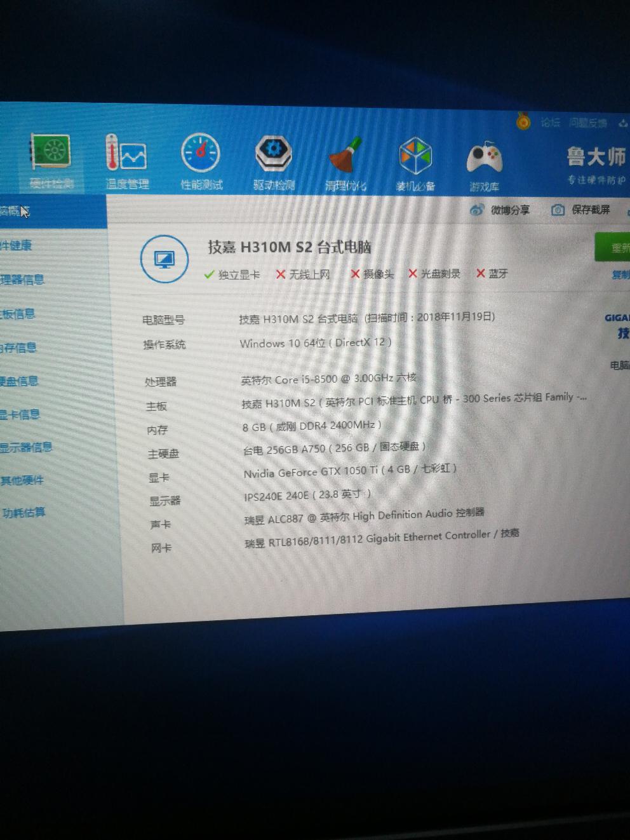Click the gold medal icon near 论坛
630x840 pixels.
point(523,121)
